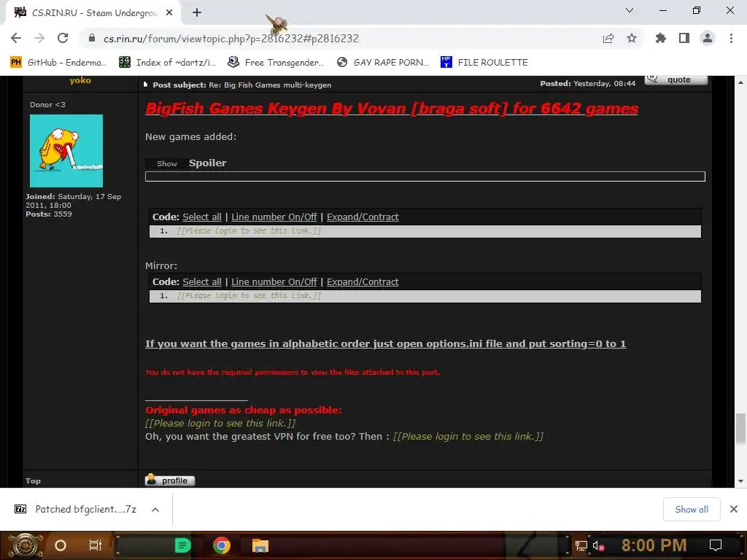Click the small post icon beside 'Post subject'
This screenshot has width=747, height=560.
146,85
